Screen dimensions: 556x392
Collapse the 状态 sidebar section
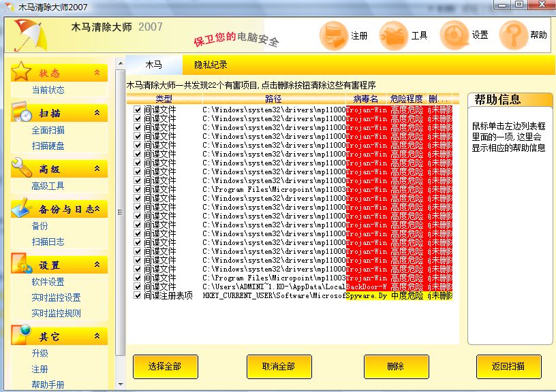[x=97, y=72]
